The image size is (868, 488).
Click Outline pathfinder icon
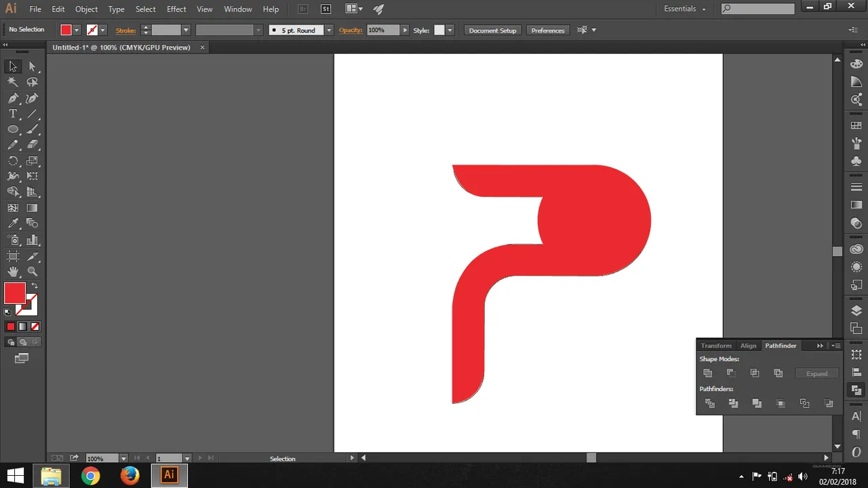(804, 403)
